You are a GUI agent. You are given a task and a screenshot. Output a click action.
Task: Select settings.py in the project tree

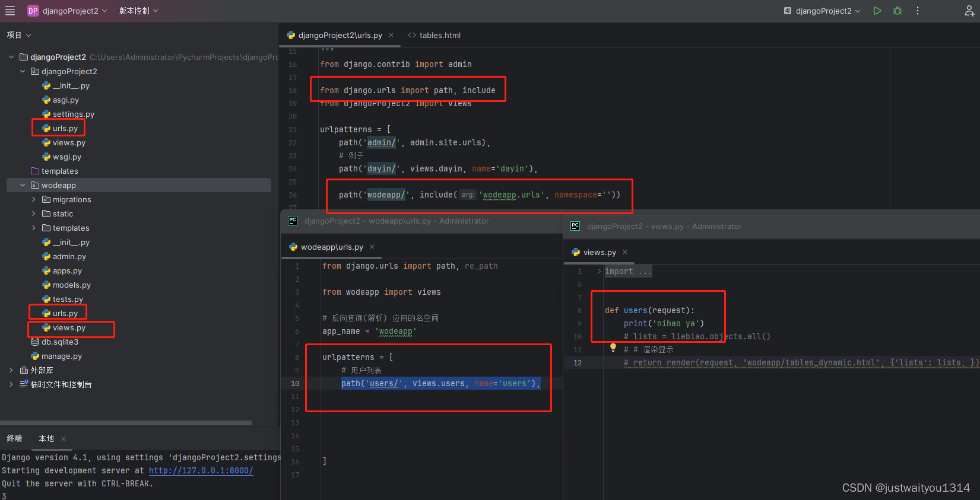point(68,114)
